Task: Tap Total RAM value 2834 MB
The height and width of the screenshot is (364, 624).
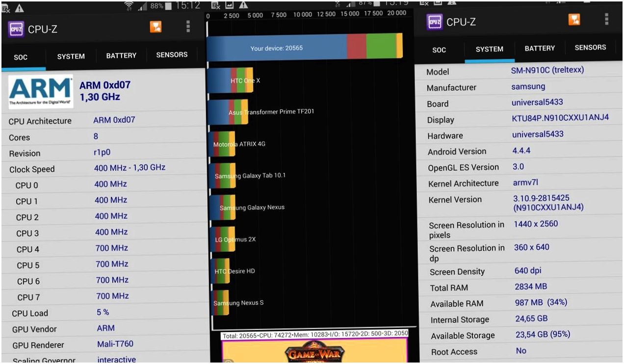Action: click(531, 286)
